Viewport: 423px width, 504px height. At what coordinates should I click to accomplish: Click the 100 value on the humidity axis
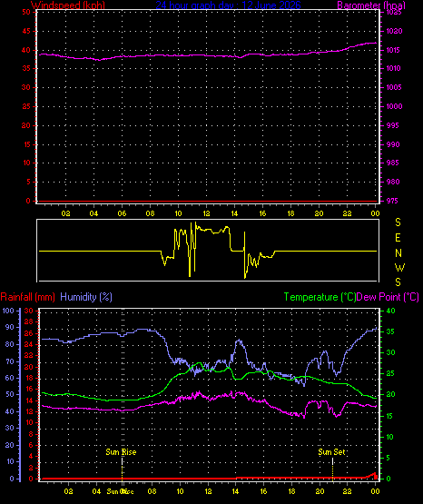8,311
